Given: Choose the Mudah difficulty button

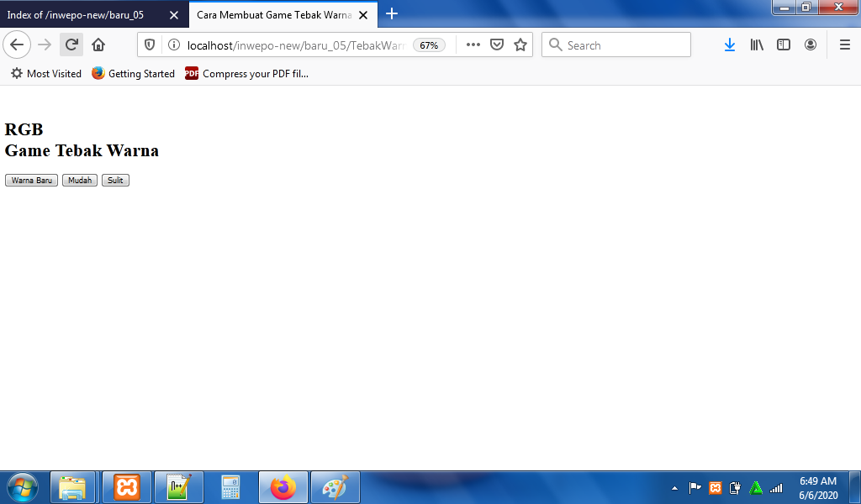Looking at the screenshot, I should pyautogui.click(x=80, y=180).
